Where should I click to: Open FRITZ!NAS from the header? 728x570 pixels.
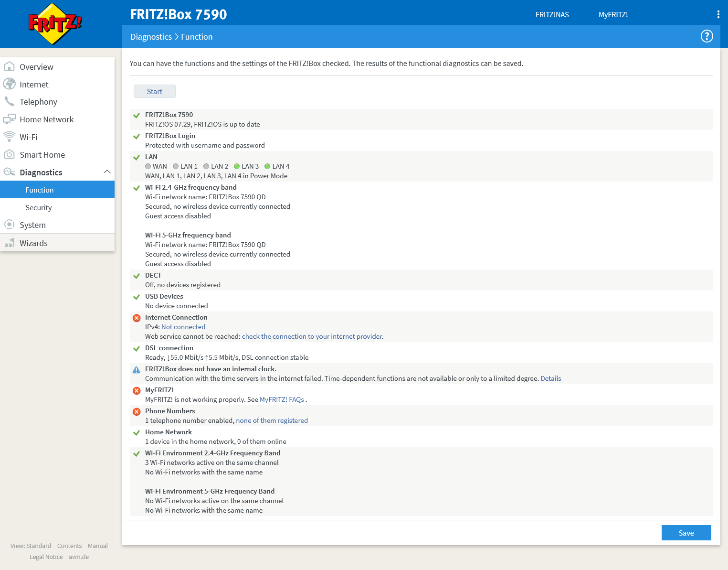coord(552,14)
